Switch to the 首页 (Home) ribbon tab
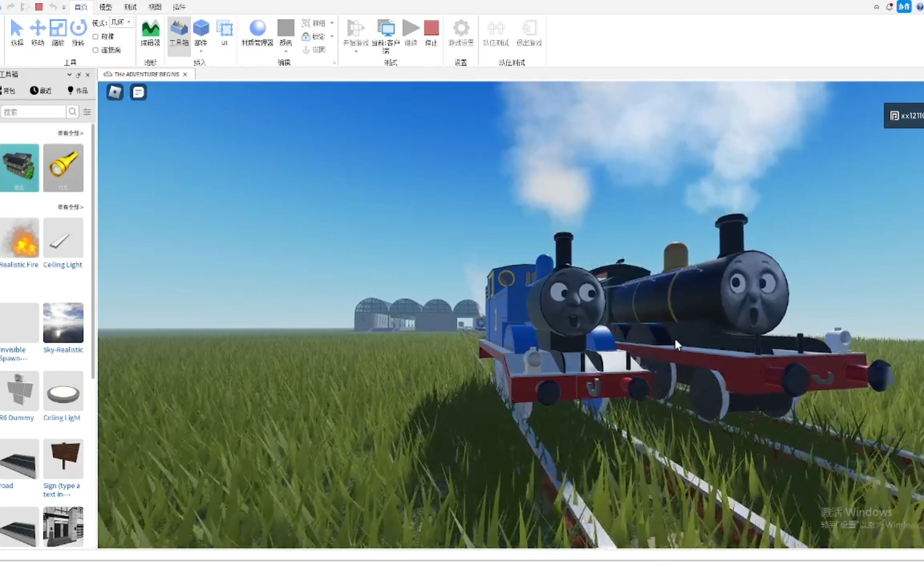Viewport: 924px width, 578px height. pos(80,7)
